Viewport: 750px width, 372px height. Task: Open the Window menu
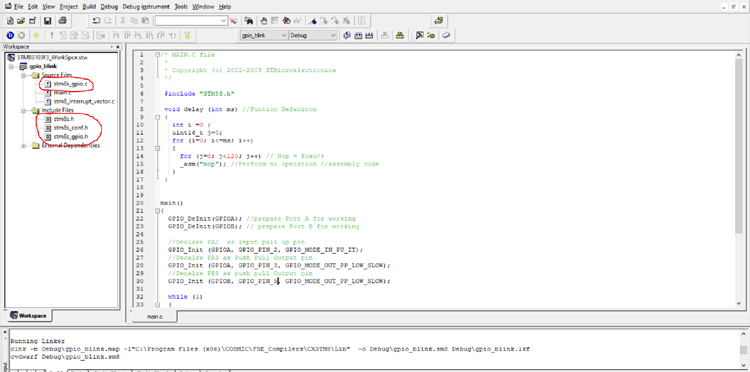click(203, 7)
